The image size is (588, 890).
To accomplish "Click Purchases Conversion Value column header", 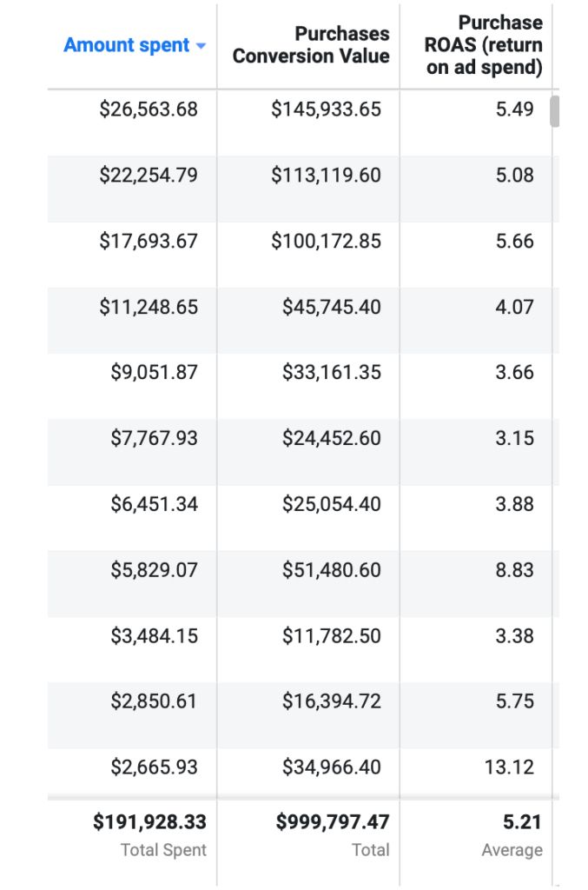I will 311,45.
